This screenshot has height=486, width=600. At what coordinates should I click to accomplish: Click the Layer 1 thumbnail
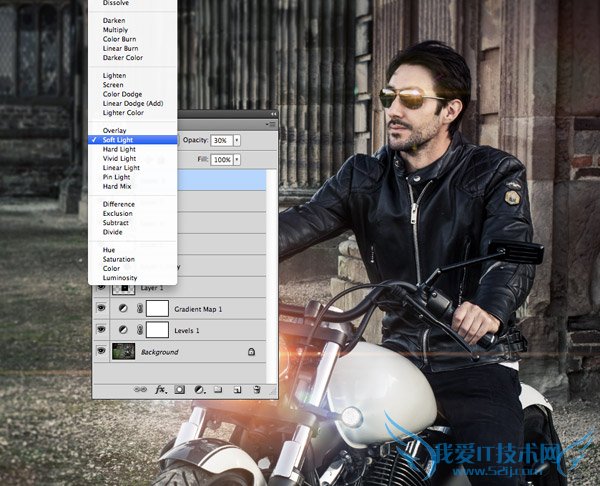(x=124, y=290)
